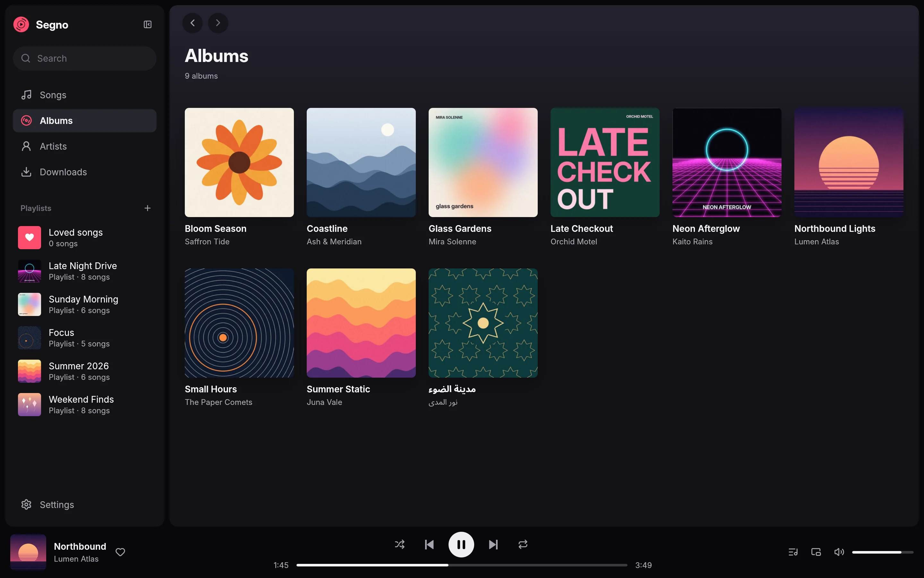
Task: Go forward with the right chevron
Action: [x=218, y=23]
